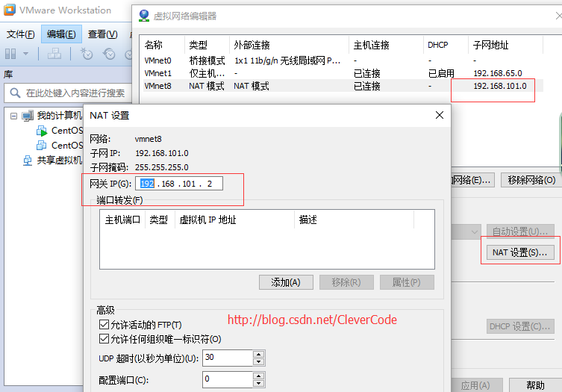The width and height of the screenshot is (562, 392).
Task: Click the Virtual Network Editor globe icon
Action: pyautogui.click(x=144, y=16)
